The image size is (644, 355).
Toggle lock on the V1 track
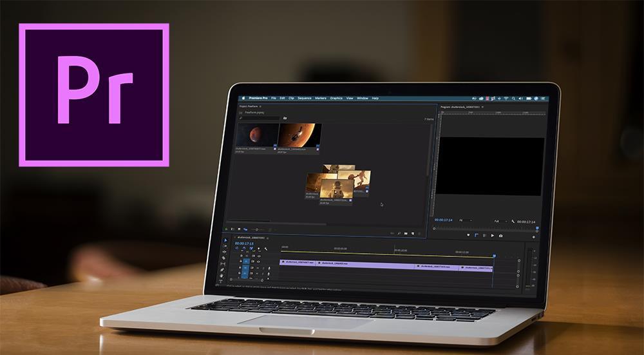[241, 261]
